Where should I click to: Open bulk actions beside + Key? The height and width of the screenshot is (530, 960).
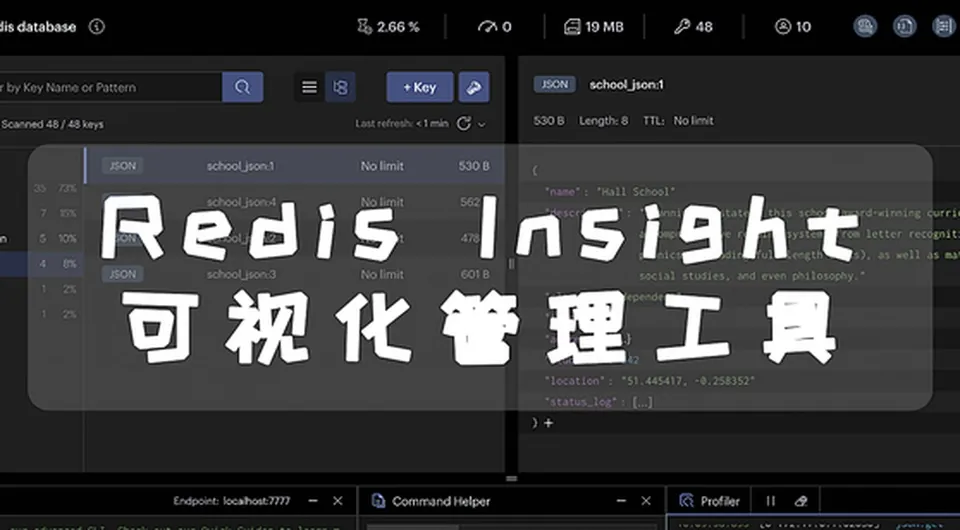tap(474, 87)
